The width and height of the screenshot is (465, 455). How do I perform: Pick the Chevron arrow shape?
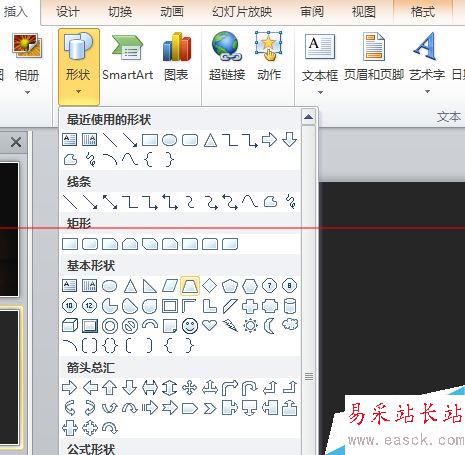pos(210,408)
